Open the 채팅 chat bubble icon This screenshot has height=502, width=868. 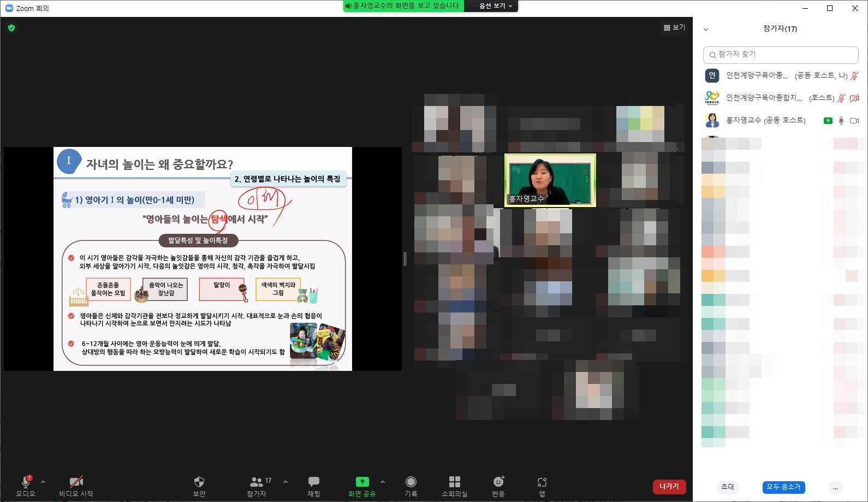click(x=314, y=482)
